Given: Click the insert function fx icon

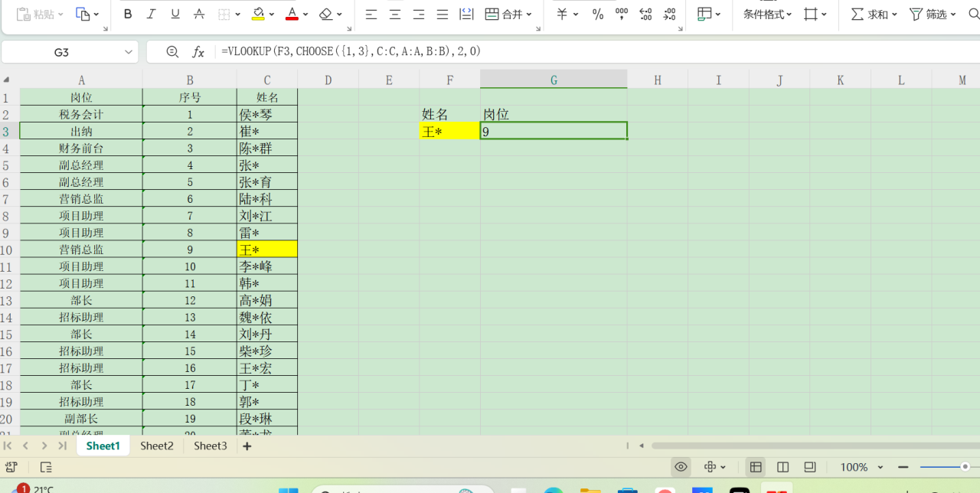Looking at the screenshot, I should [x=198, y=51].
